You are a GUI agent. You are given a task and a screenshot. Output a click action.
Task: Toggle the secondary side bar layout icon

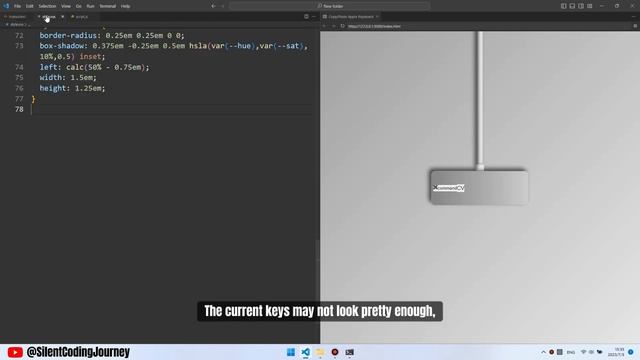581,6
